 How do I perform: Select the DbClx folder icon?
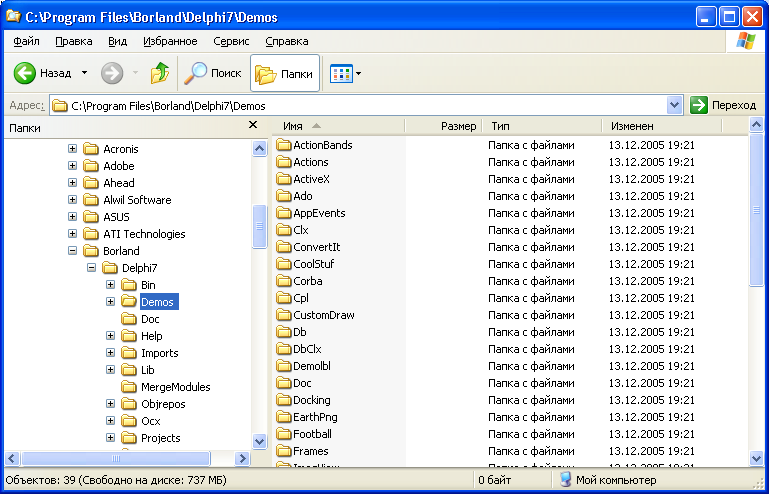[x=283, y=349]
